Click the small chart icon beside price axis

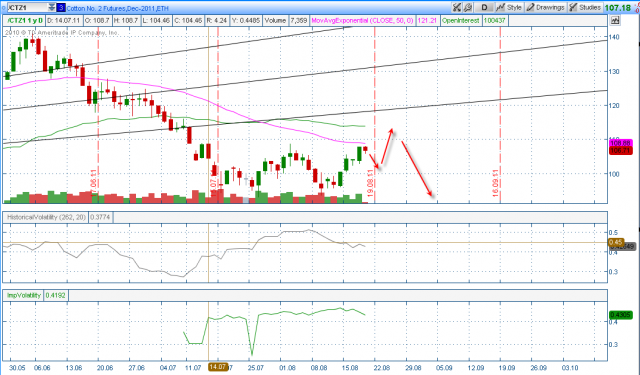[615, 20]
